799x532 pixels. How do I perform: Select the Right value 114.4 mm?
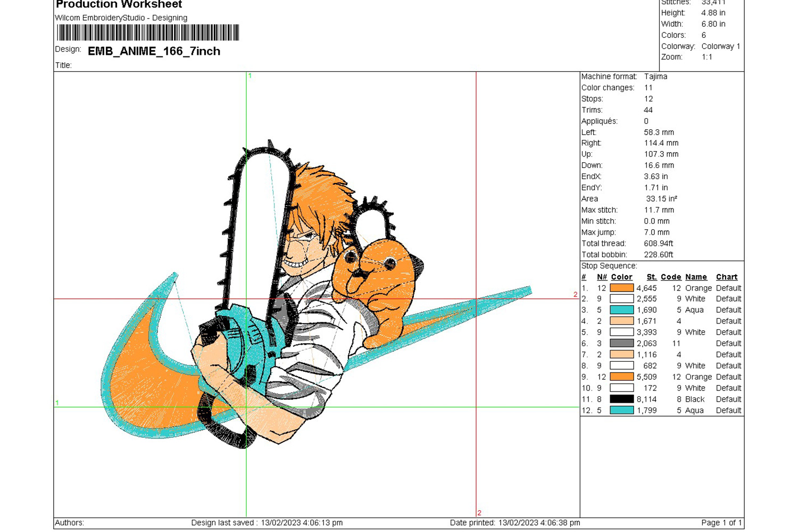(x=661, y=143)
